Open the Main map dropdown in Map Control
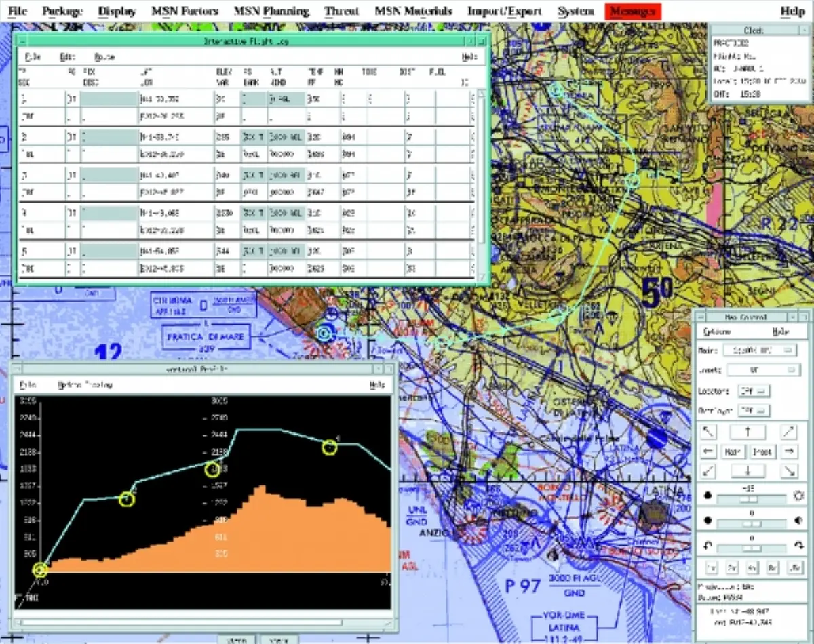814x644 pixels. tap(759, 350)
